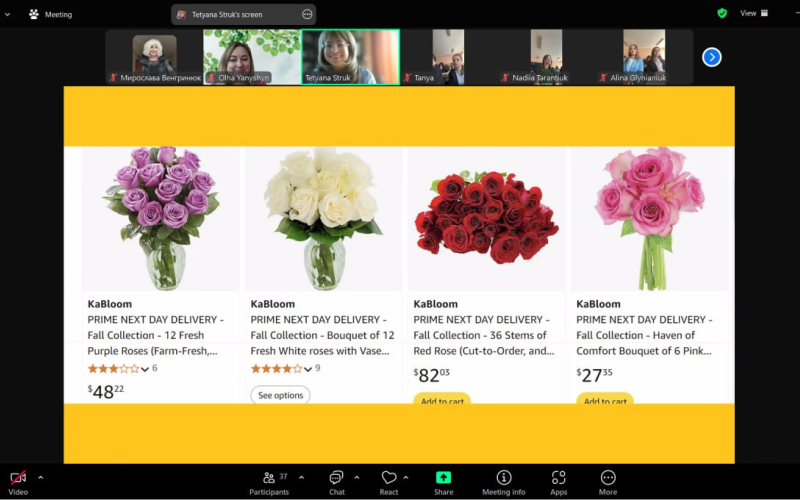Click KaBloom brand above purple roses
This screenshot has width=800, height=500.
pyautogui.click(x=110, y=304)
